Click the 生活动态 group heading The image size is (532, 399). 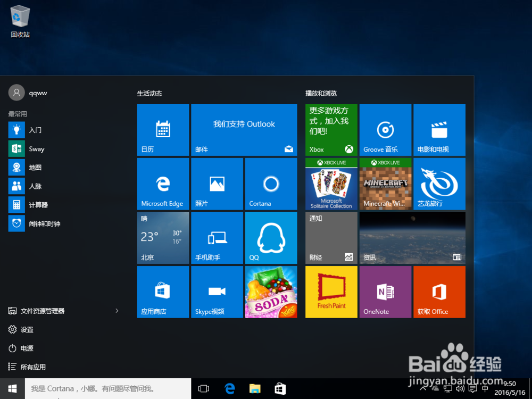(149, 93)
